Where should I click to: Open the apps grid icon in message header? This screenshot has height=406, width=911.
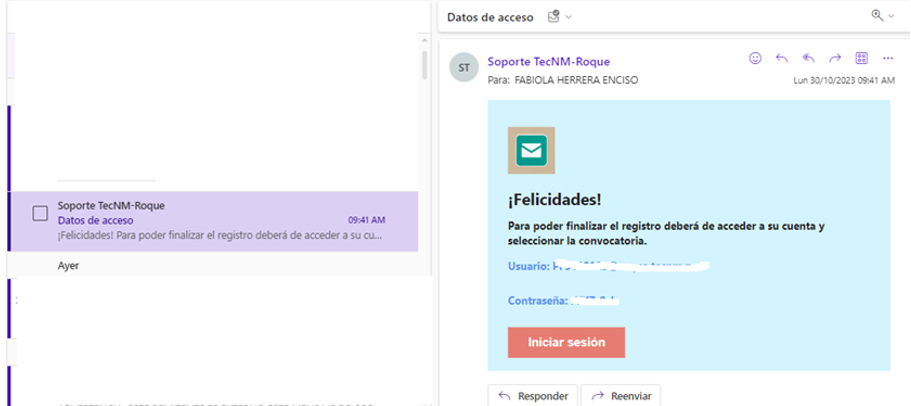(862, 58)
